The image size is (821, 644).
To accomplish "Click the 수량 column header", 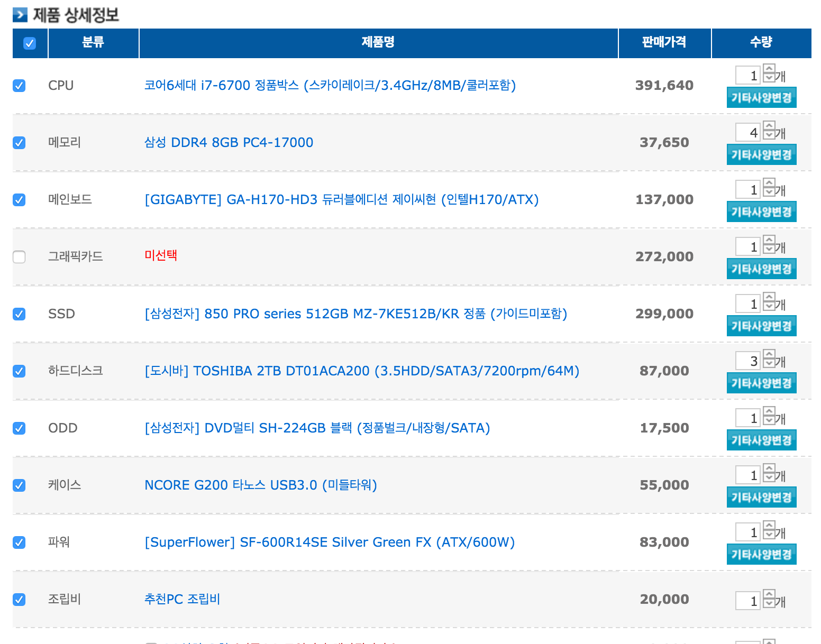I will tap(761, 42).
